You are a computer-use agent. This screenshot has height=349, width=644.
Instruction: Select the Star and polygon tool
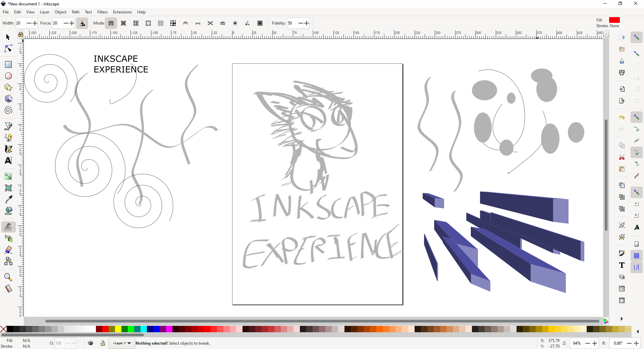coord(8,88)
